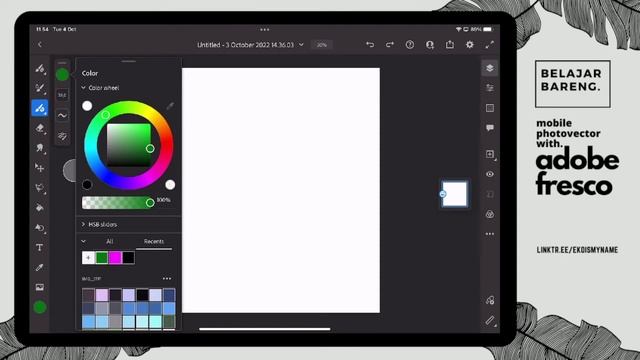Open the brush settings option
640x360 pixels.
(x=62, y=136)
